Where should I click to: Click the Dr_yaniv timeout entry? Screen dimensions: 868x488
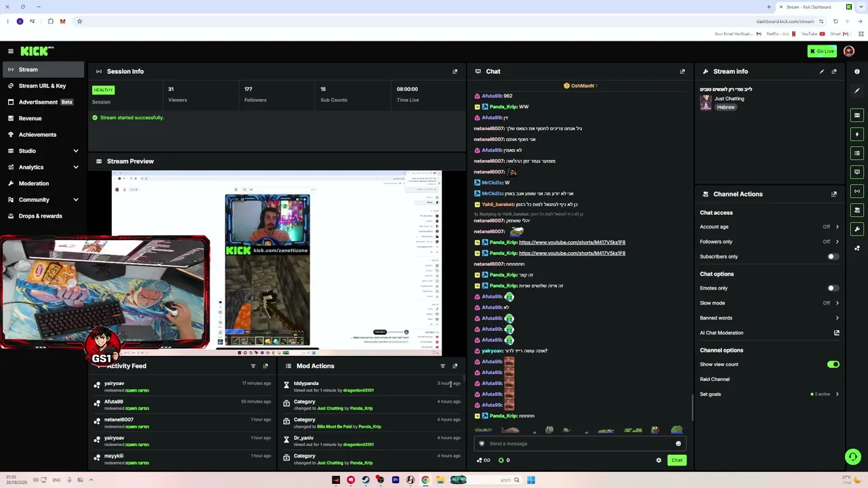tap(373, 441)
